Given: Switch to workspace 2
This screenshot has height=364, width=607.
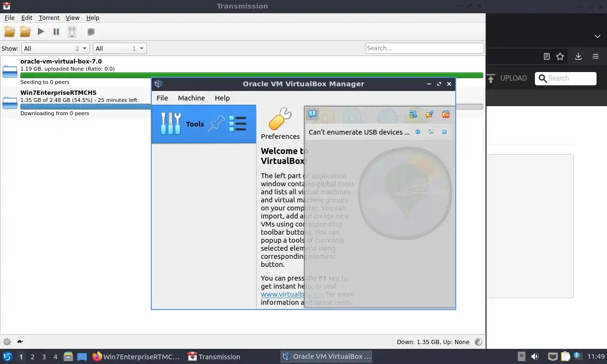Looking at the screenshot, I should pos(32,357).
